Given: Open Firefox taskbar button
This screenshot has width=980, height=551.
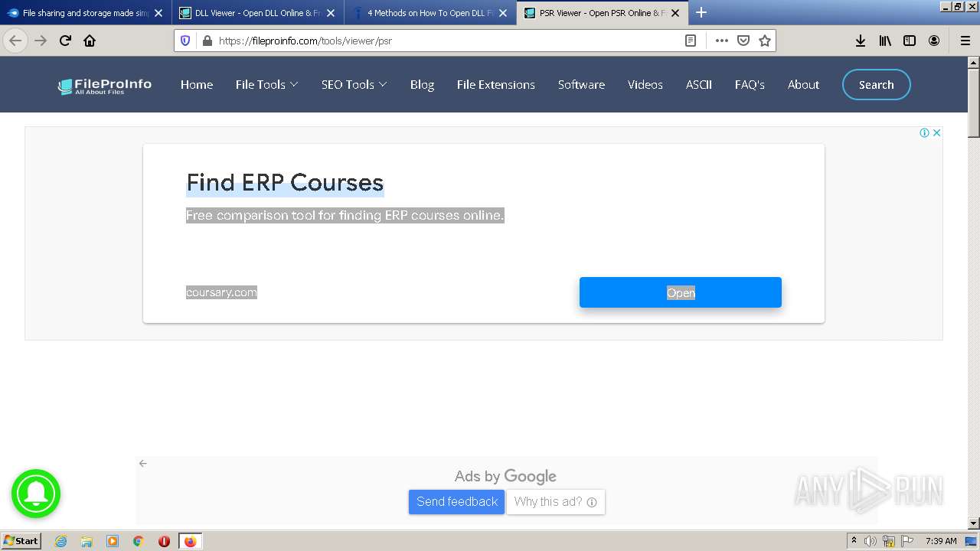Looking at the screenshot, I should 190,541.
